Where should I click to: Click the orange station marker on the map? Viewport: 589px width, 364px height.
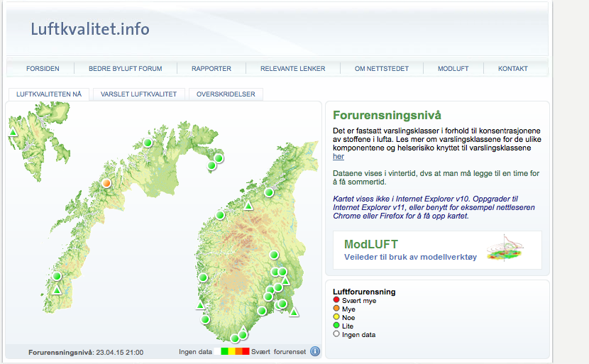[x=106, y=183]
